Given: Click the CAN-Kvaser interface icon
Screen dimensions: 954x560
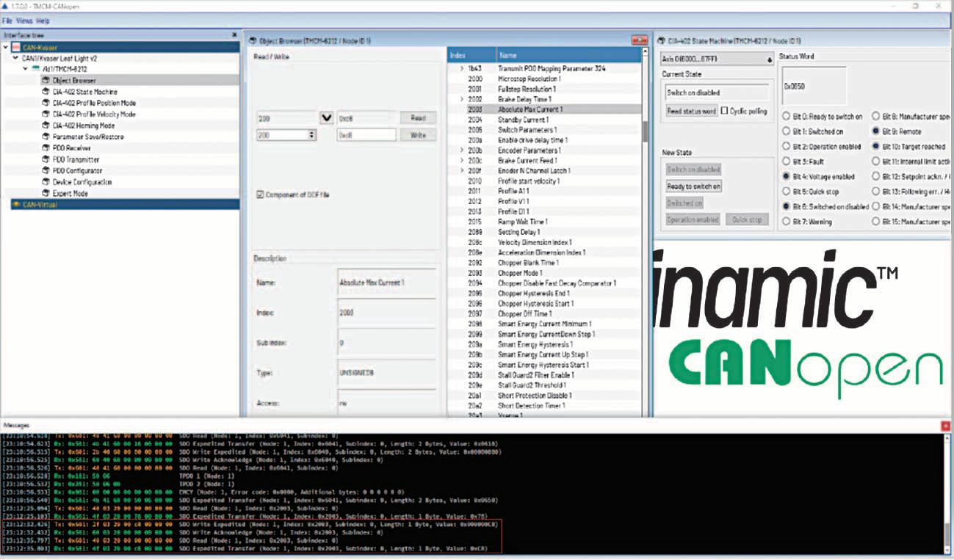Looking at the screenshot, I should point(15,47).
